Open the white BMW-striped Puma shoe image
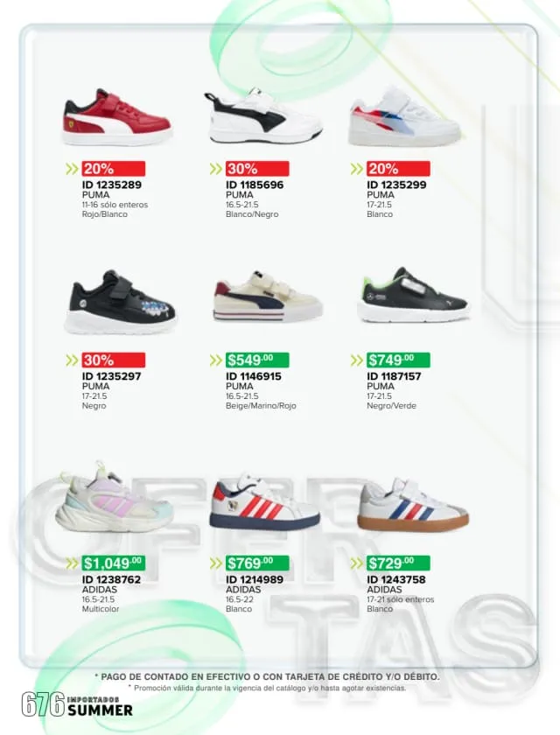 coord(405,117)
